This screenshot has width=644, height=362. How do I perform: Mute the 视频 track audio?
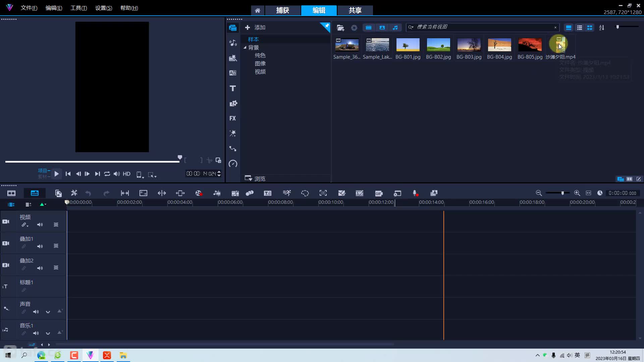pyautogui.click(x=40, y=225)
